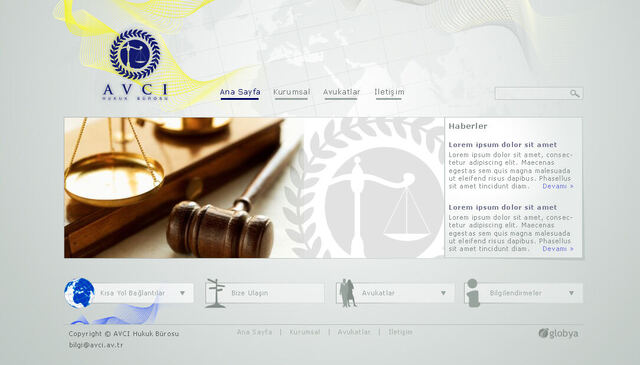The width and height of the screenshot is (640, 365).
Task: Click the Copyright AVCI Hukuk Bürosu text
Action: tap(124, 334)
